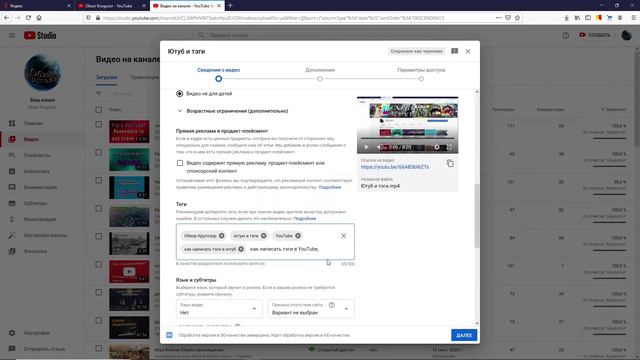Click the YouTube Studio logo

[40, 36]
